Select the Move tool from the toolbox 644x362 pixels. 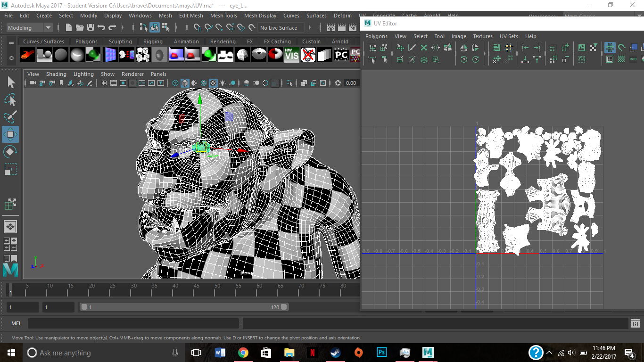click(x=10, y=134)
